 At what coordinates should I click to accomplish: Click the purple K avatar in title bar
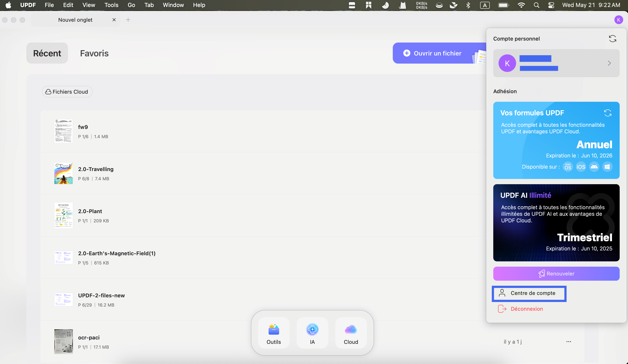[x=619, y=20]
